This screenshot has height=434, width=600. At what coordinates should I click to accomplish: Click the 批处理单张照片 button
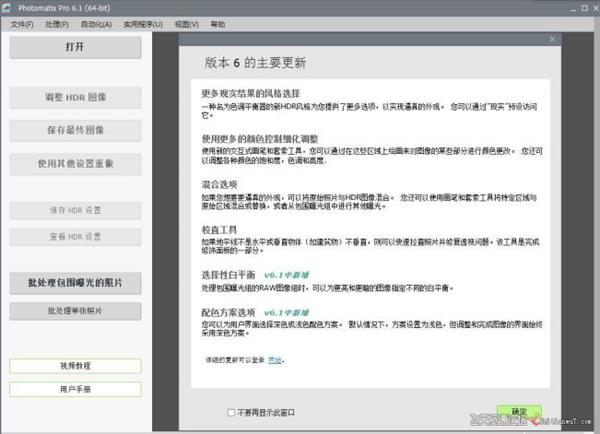click(75, 311)
